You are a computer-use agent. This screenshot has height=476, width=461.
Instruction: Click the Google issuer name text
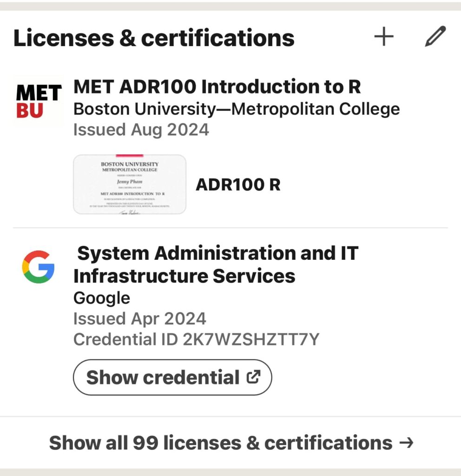click(102, 298)
